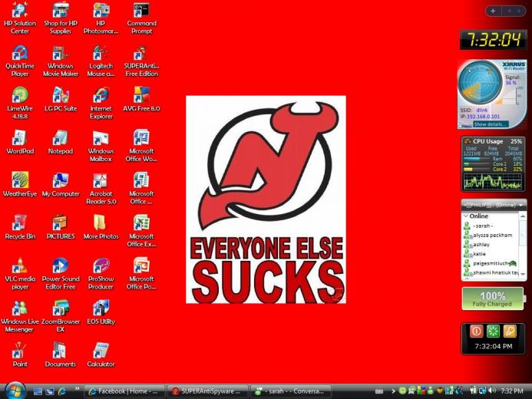Collapse the Online contacts group

[466, 216]
